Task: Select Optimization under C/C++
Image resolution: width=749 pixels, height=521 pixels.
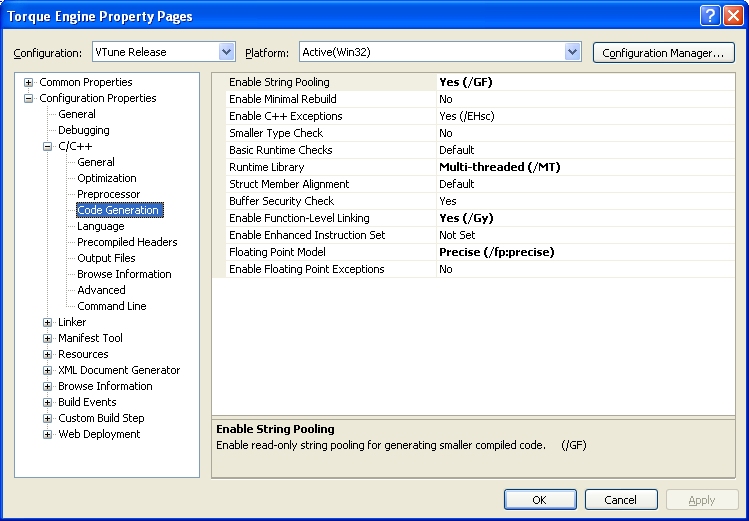Action: pyautogui.click(x=107, y=178)
